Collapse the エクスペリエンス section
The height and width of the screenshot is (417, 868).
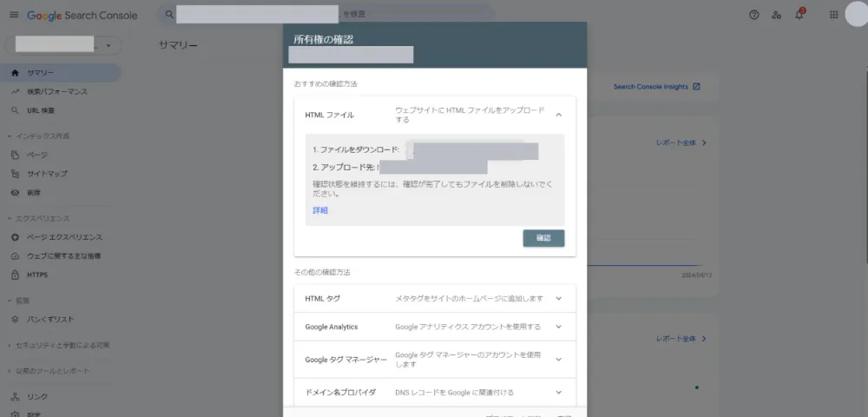[x=39, y=219]
